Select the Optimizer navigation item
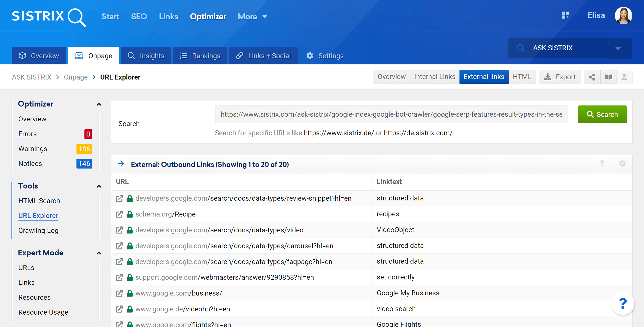 tap(208, 17)
